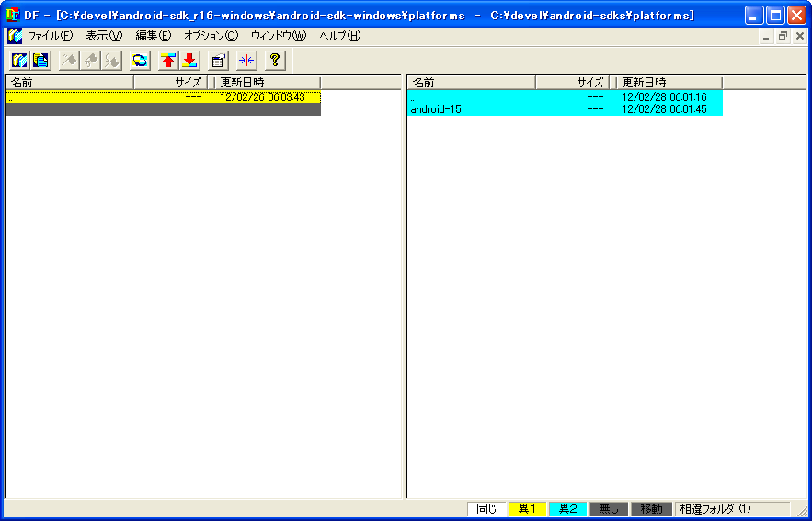This screenshot has width=812, height=521.
Task: Sort right pane by サイズ column header
Action: coord(572,83)
